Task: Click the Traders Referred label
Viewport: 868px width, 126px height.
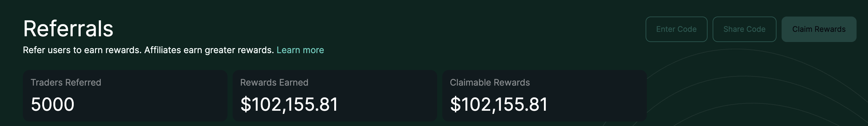Action: coord(66,82)
